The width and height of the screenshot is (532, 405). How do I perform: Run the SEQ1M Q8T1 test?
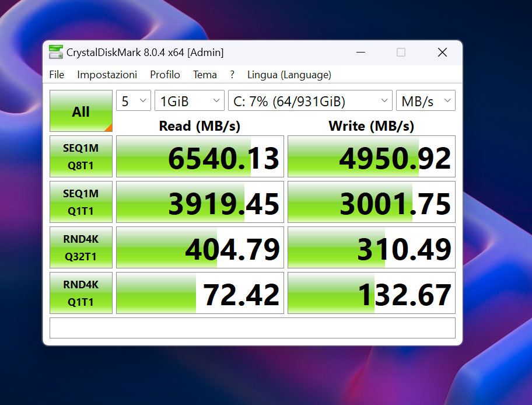coord(80,156)
